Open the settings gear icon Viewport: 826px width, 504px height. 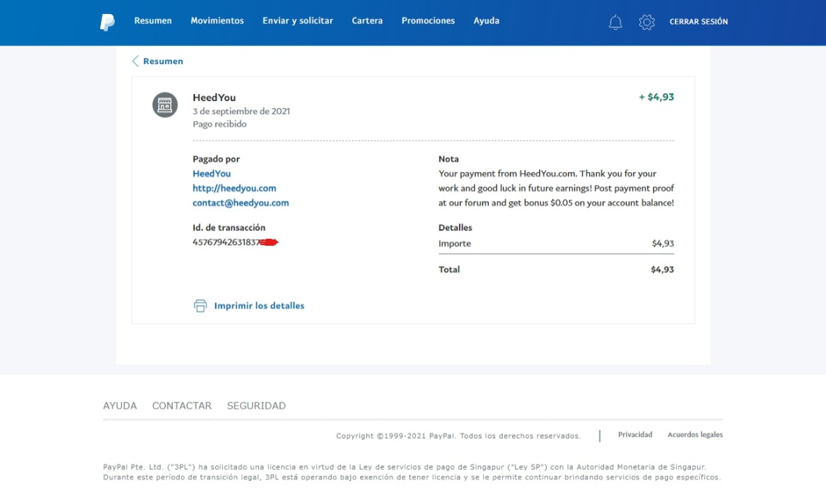[646, 22]
